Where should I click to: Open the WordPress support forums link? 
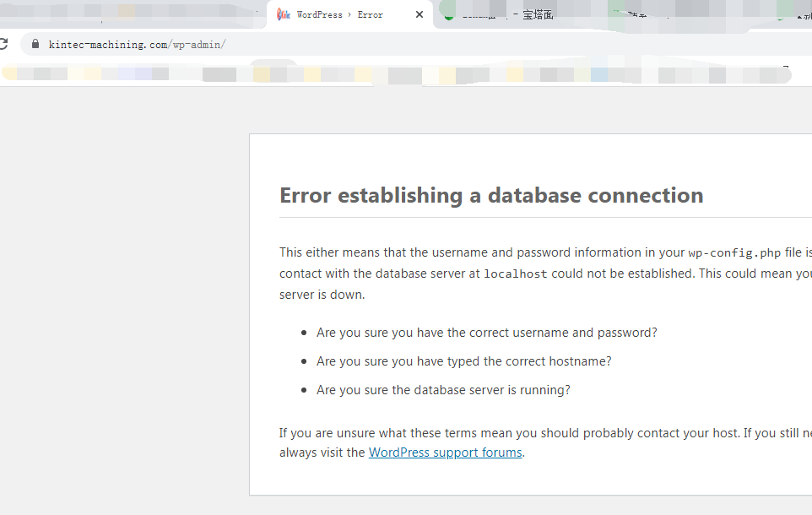[x=445, y=453]
